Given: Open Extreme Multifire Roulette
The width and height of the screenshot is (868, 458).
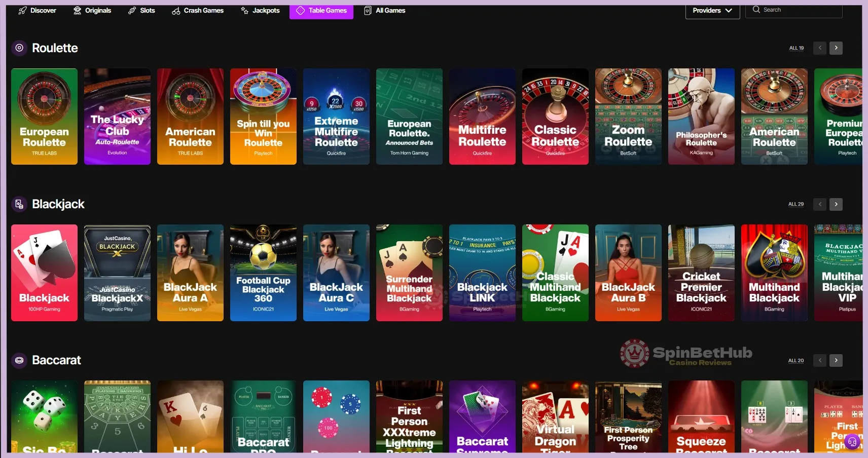Looking at the screenshot, I should [336, 117].
